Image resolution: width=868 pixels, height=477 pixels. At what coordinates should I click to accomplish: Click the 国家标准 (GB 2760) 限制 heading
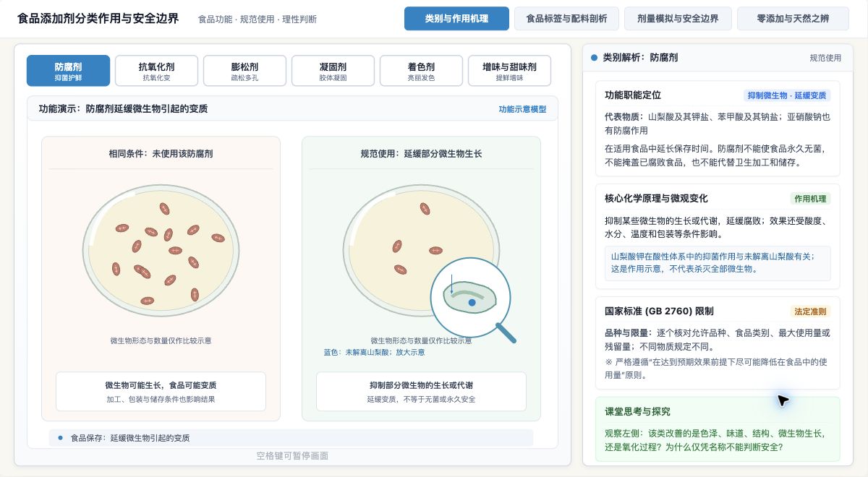659,311
